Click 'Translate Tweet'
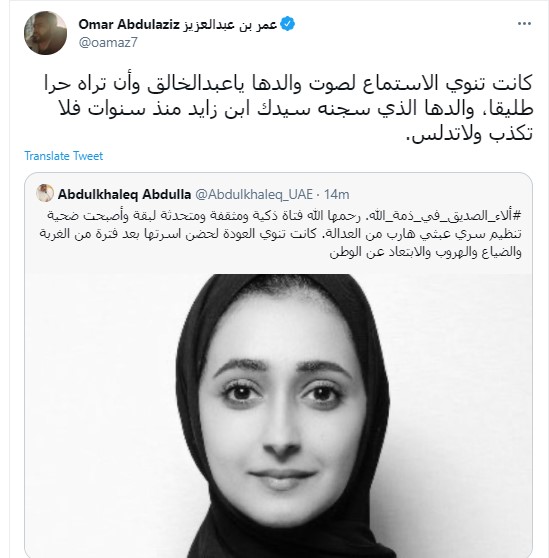The image size is (549, 558). click(x=64, y=156)
